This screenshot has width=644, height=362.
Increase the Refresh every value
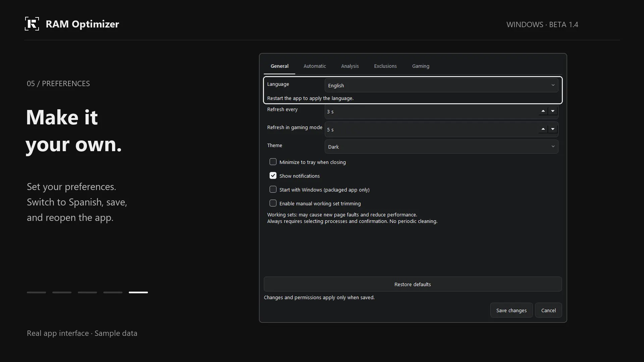point(543,111)
